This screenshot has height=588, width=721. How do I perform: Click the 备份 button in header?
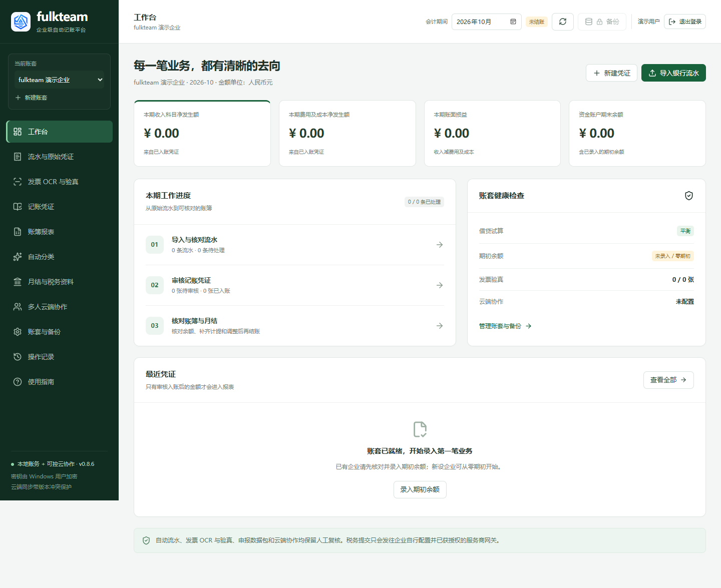tap(602, 22)
